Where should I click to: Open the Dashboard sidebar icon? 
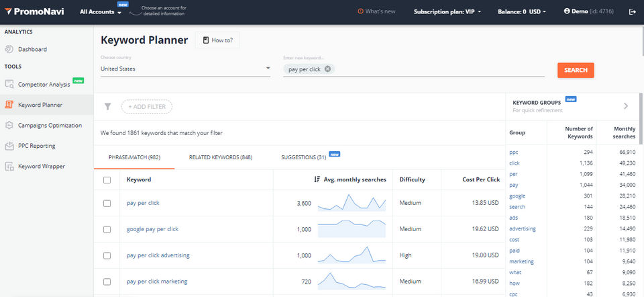click(x=9, y=49)
